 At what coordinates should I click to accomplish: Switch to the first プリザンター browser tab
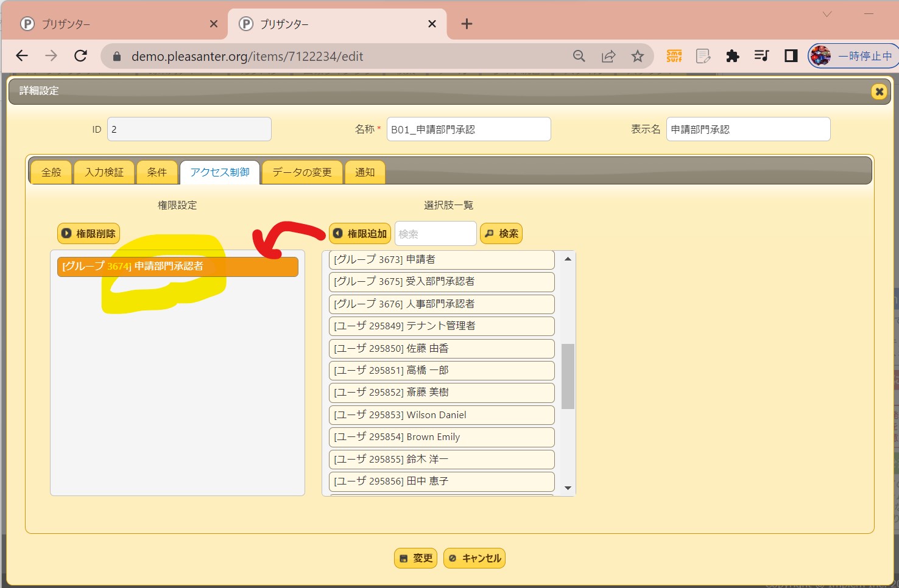point(115,24)
